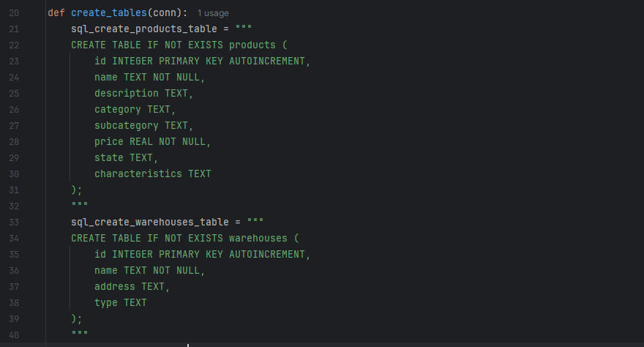The image size is (644, 347).
Task: Place cursor on sql_create_products_table variable
Action: 143,29
